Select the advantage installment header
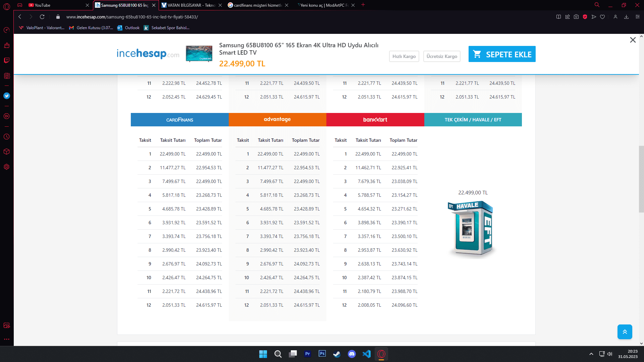 [x=277, y=120]
